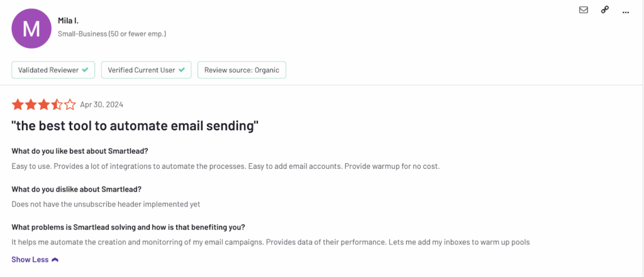Viewport: 644px width, 277px height.
Task: Collapse the review using the Show Less chevron
Action: tap(55, 259)
